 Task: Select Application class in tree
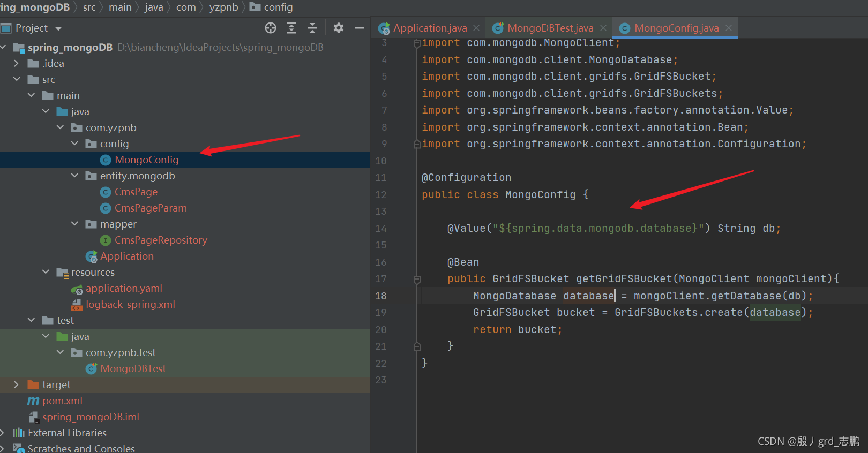click(x=127, y=256)
